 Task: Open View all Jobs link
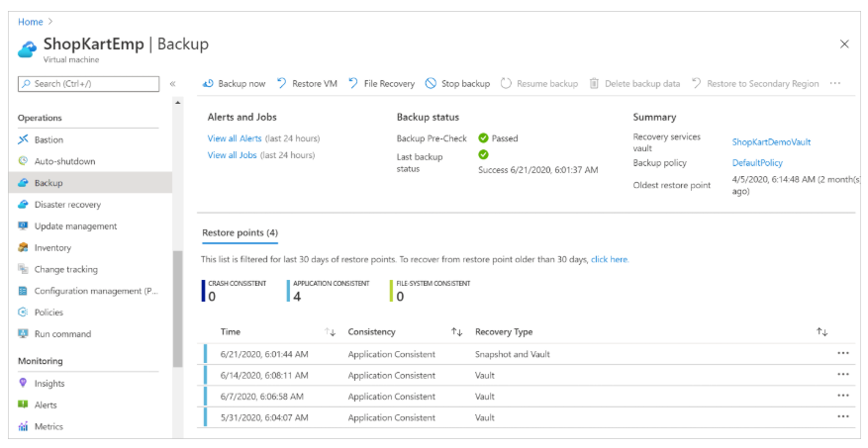pyautogui.click(x=232, y=155)
